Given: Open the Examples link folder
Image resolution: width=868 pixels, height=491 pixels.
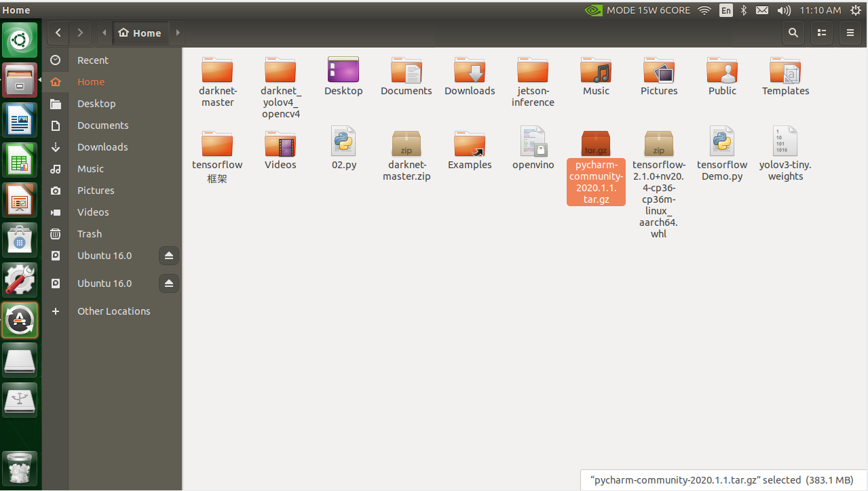Looking at the screenshot, I should point(470,144).
